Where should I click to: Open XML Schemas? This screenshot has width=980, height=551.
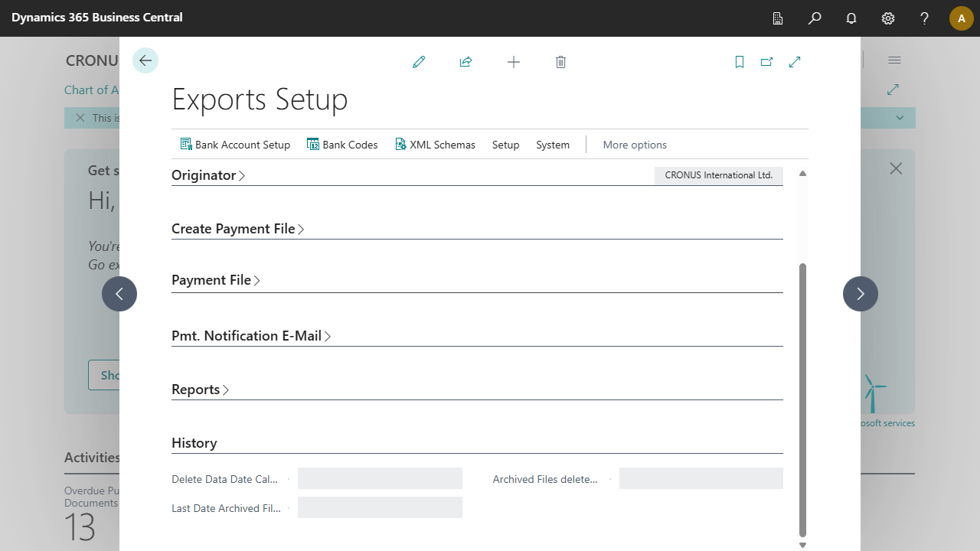435,145
